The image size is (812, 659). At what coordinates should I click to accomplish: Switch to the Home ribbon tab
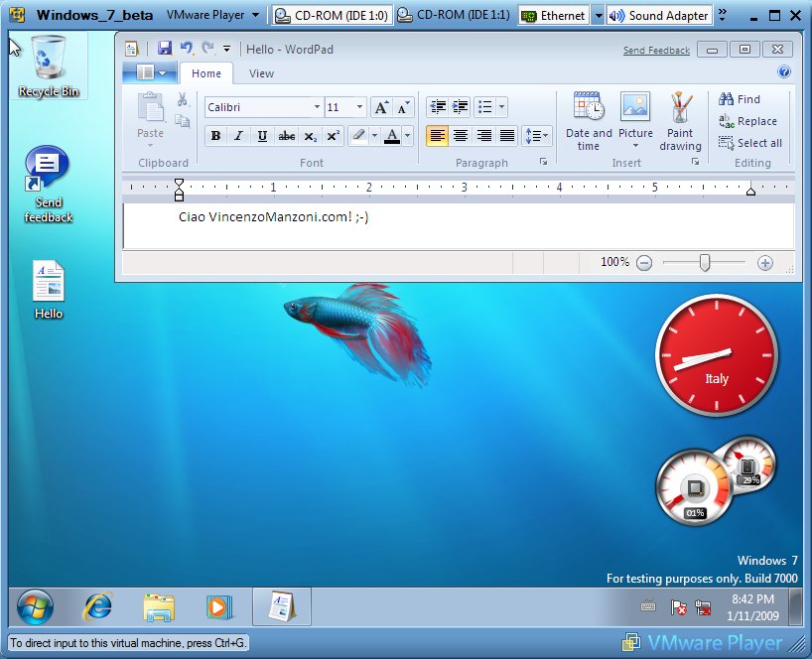(206, 73)
